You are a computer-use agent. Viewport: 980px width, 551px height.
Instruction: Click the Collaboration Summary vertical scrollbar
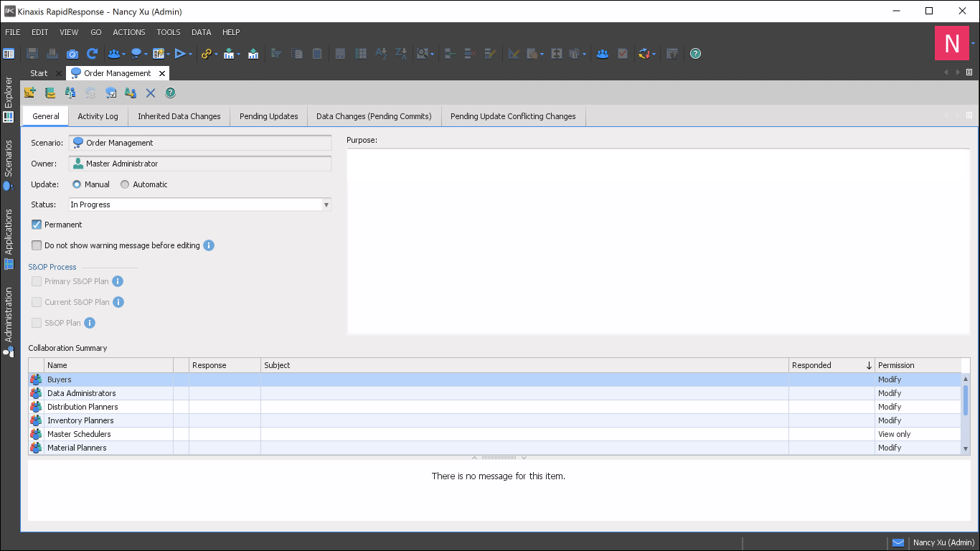click(x=966, y=400)
